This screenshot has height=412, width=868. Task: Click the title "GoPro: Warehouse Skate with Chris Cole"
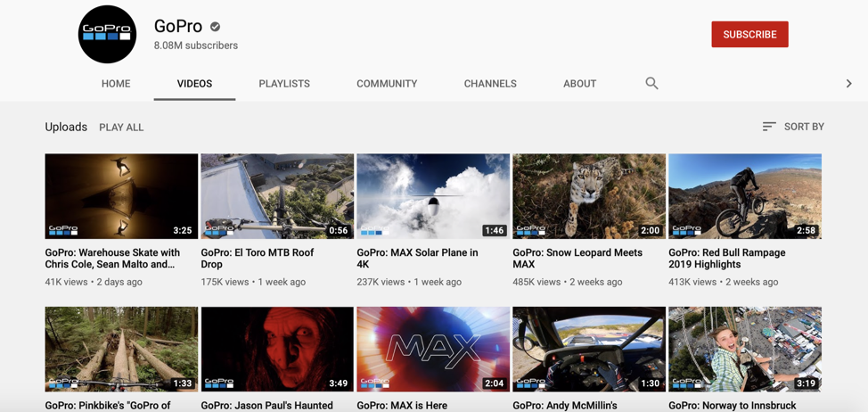[x=112, y=258]
